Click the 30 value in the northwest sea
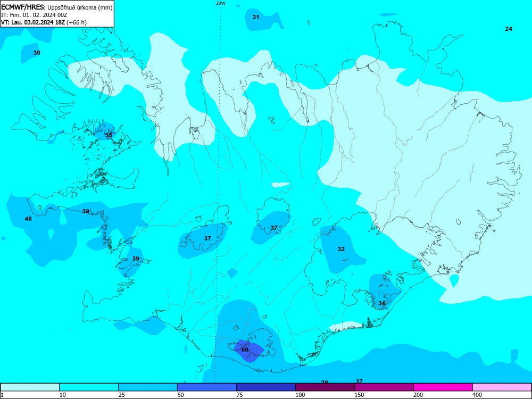 tap(37, 53)
